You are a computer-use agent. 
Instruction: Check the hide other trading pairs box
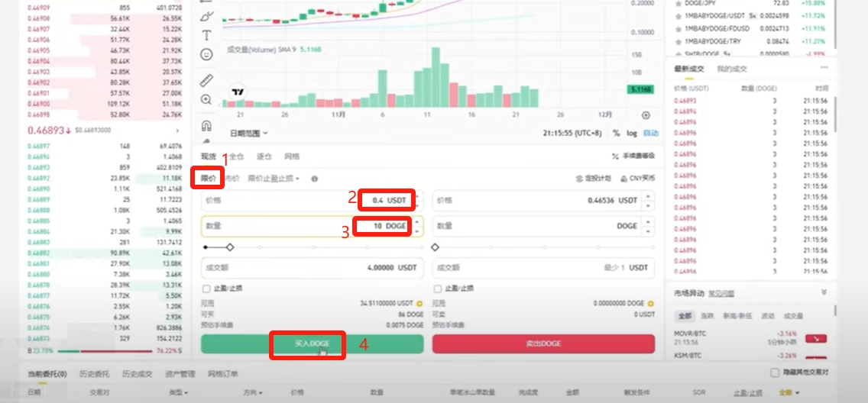775,372
